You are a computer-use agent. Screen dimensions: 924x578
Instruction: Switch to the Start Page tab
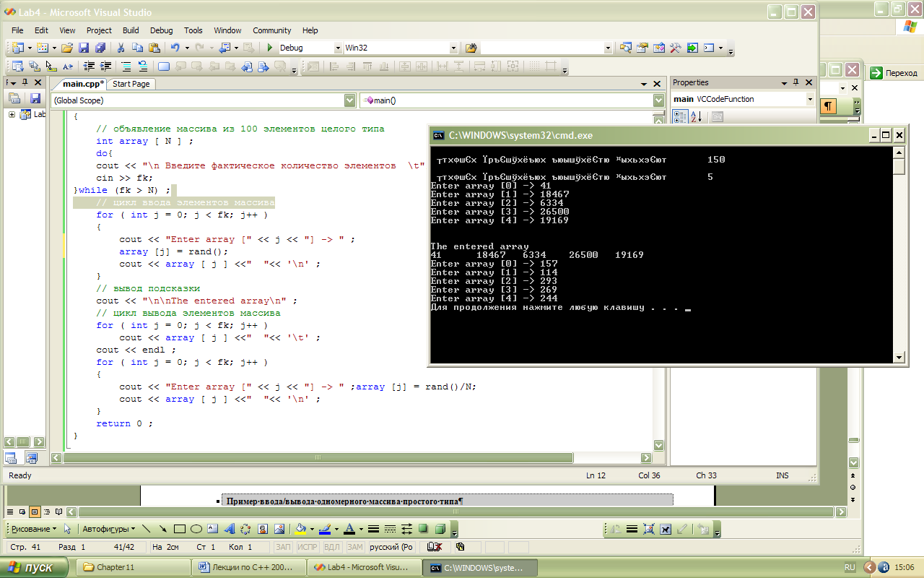click(x=131, y=84)
